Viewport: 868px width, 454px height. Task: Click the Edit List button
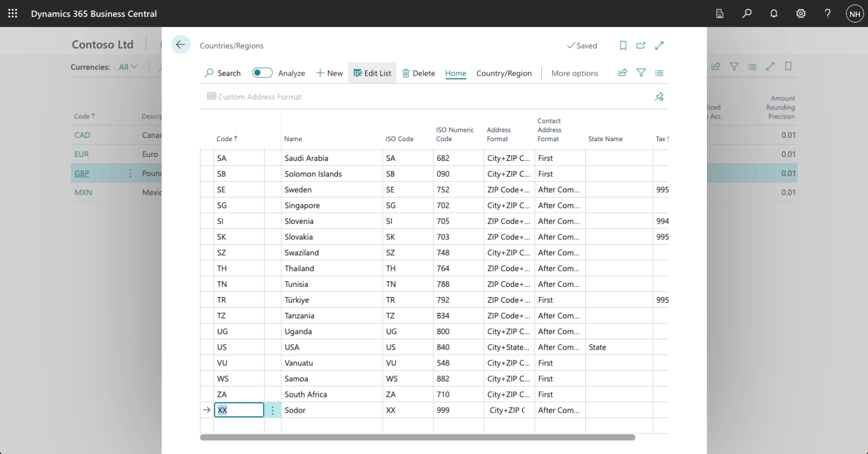tap(372, 73)
